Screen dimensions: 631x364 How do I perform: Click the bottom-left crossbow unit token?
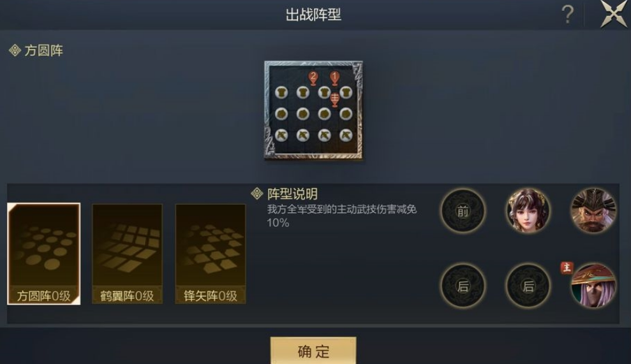(281, 135)
